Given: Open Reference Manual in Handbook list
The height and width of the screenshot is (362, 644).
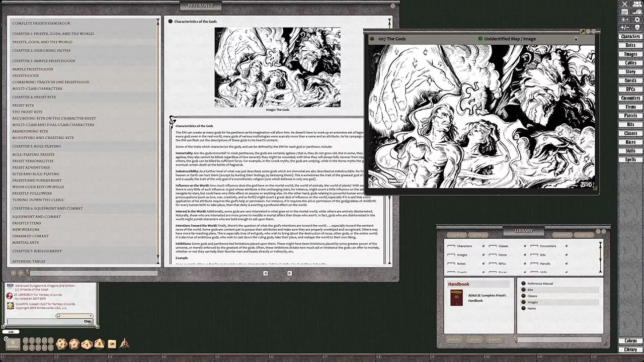Looking at the screenshot, I should point(540,284).
